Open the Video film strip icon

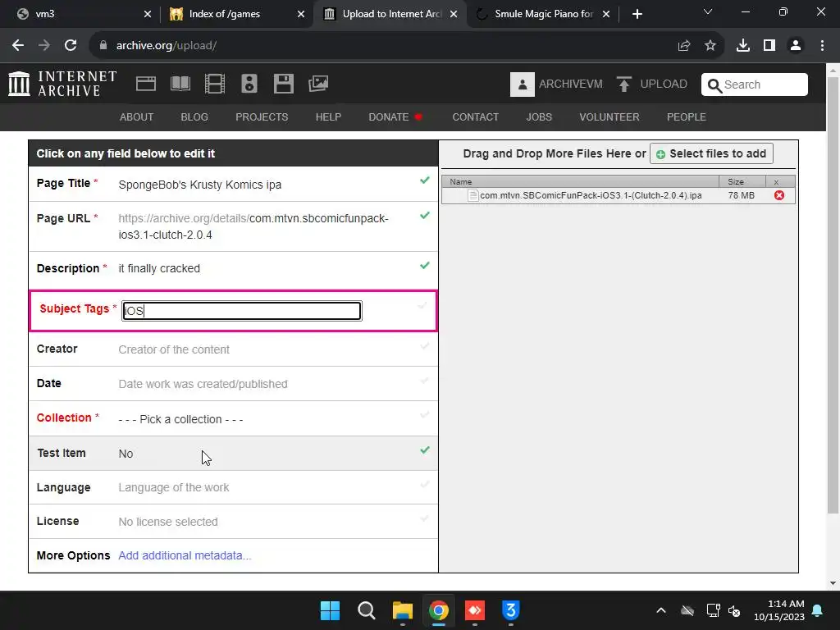pos(215,84)
